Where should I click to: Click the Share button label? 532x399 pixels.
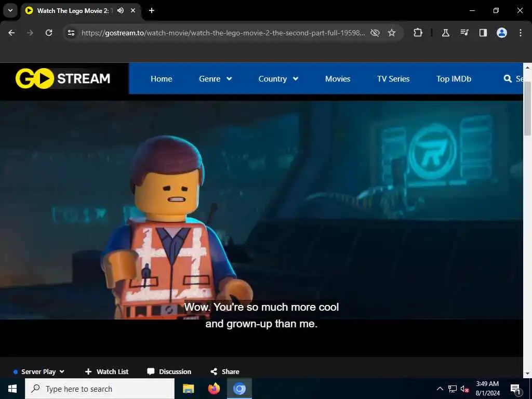click(230, 371)
